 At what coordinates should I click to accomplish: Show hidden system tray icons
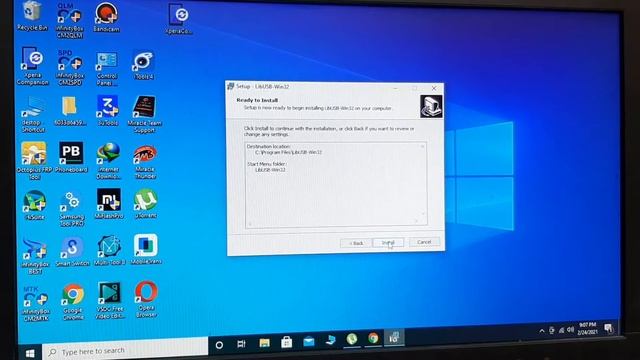[542, 331]
